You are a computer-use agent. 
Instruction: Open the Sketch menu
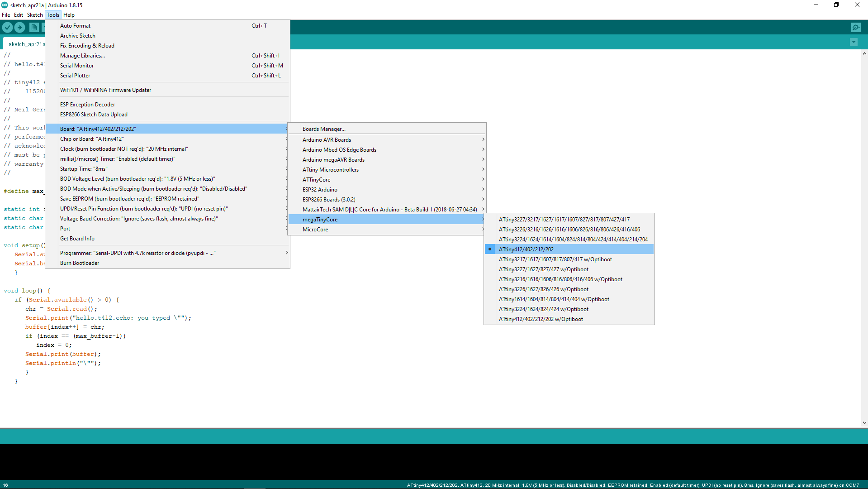[x=35, y=15]
